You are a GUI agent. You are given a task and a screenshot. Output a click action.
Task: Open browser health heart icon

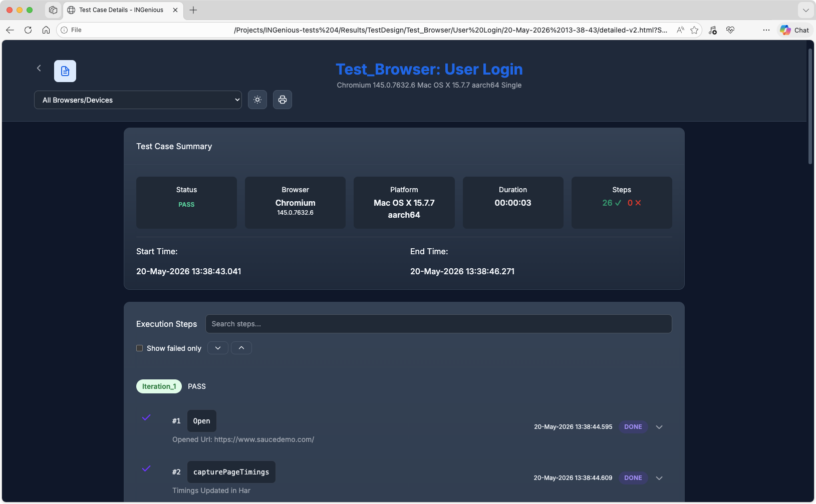coord(730,30)
